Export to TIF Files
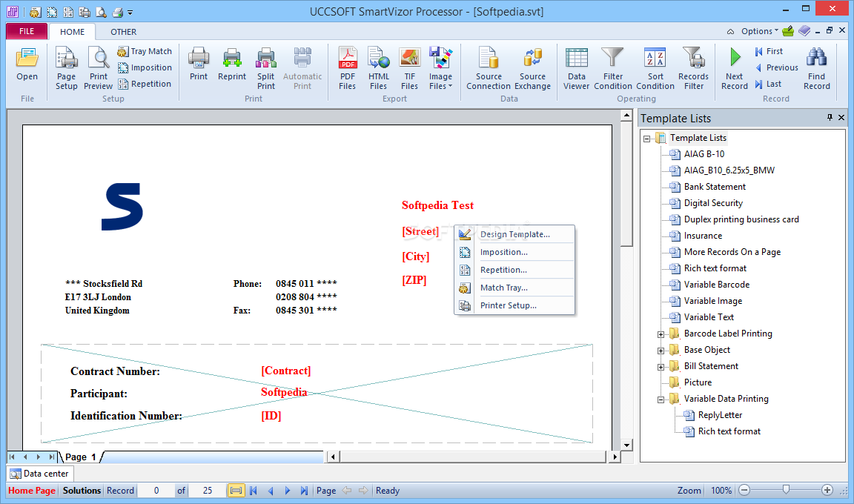Image resolution: width=854 pixels, height=504 pixels. pos(409,69)
